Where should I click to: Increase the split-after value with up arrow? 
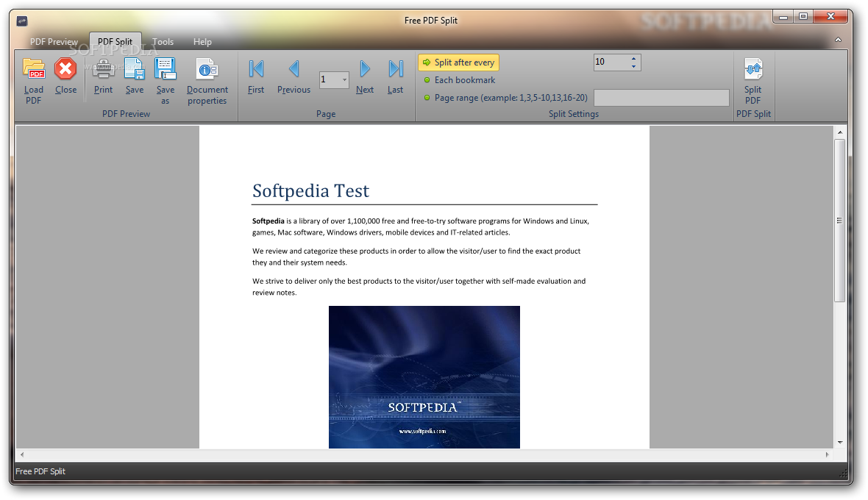click(x=634, y=59)
